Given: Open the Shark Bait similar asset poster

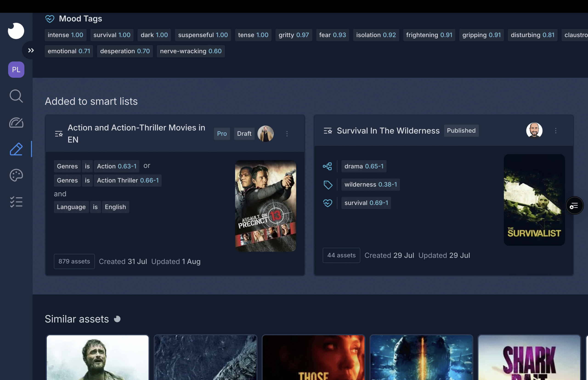Looking at the screenshot, I should (x=529, y=357).
